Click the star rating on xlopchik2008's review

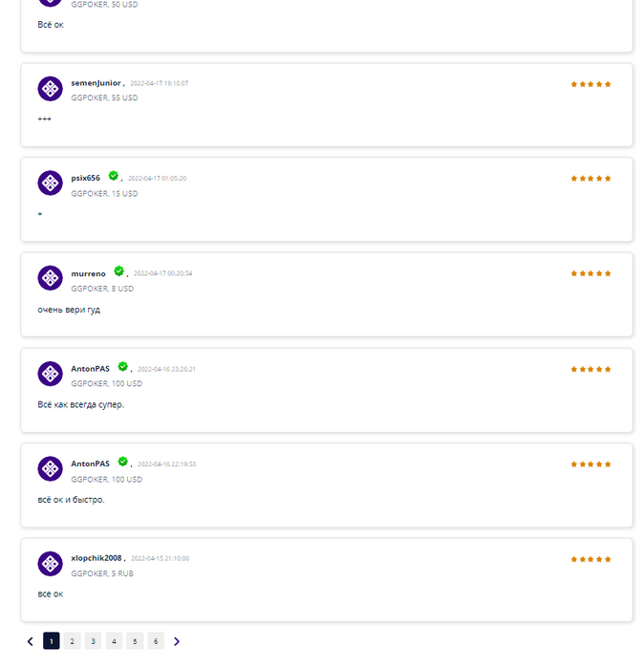point(590,559)
